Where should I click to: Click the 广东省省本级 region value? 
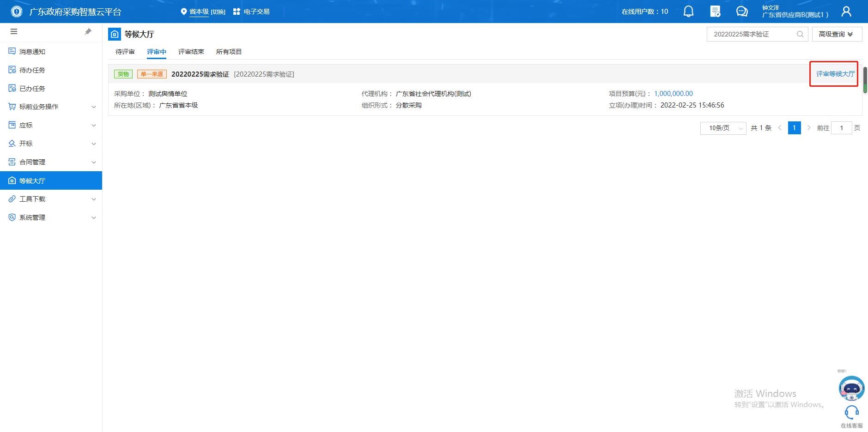click(x=179, y=105)
